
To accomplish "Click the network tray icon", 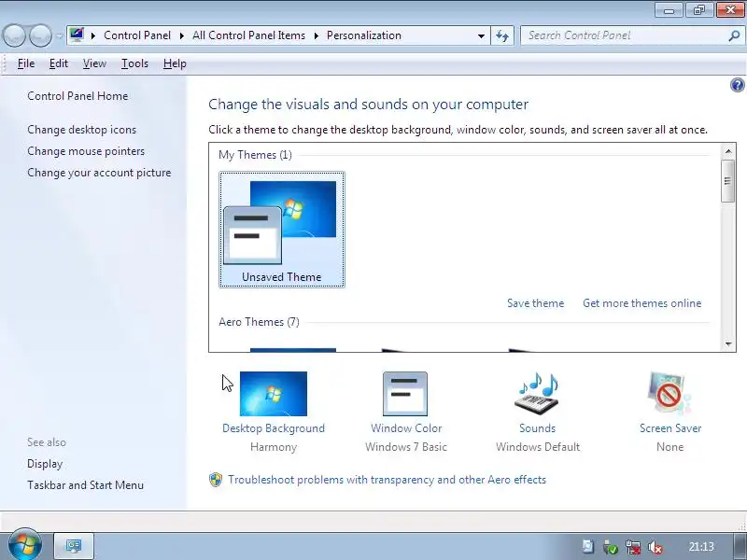I will coord(633,547).
